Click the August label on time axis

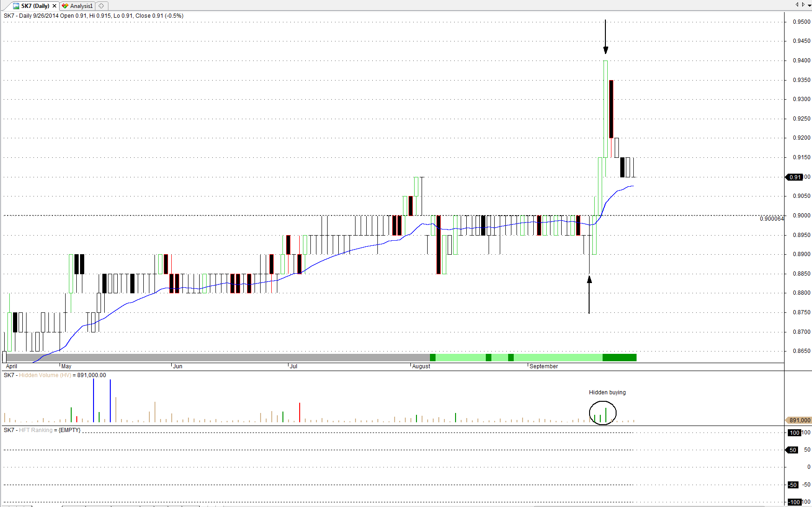coord(421,366)
